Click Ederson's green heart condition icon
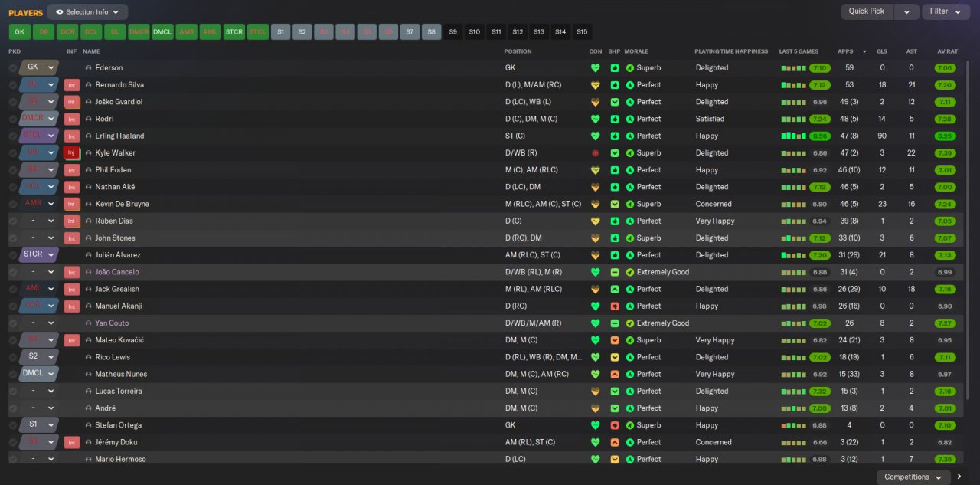The image size is (980, 485). [595, 68]
